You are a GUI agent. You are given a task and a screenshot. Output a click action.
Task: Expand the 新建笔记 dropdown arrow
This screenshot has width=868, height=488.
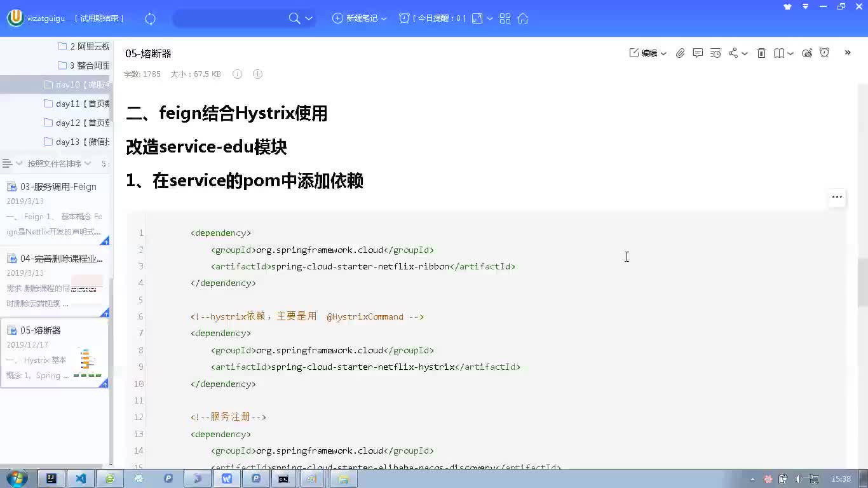384,19
